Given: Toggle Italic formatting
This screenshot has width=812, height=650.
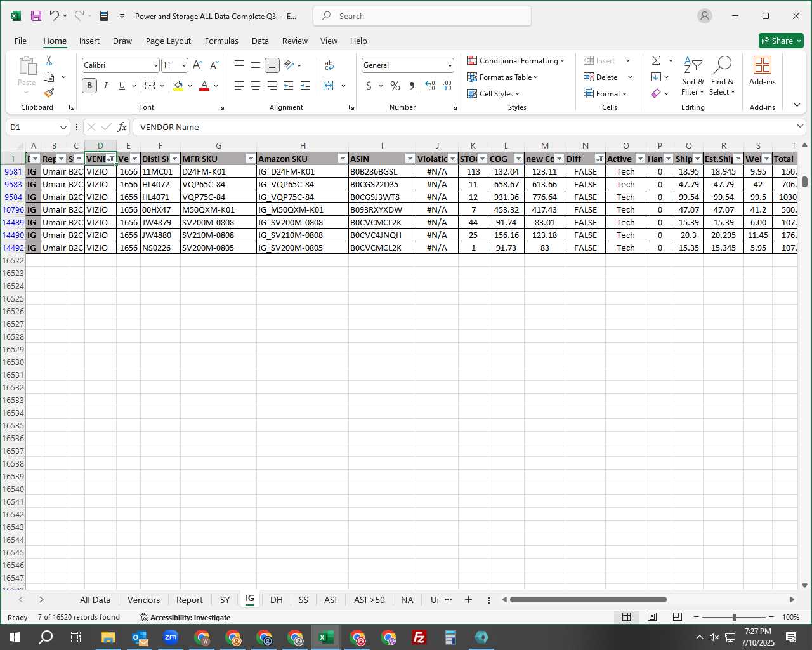Looking at the screenshot, I should (105, 86).
